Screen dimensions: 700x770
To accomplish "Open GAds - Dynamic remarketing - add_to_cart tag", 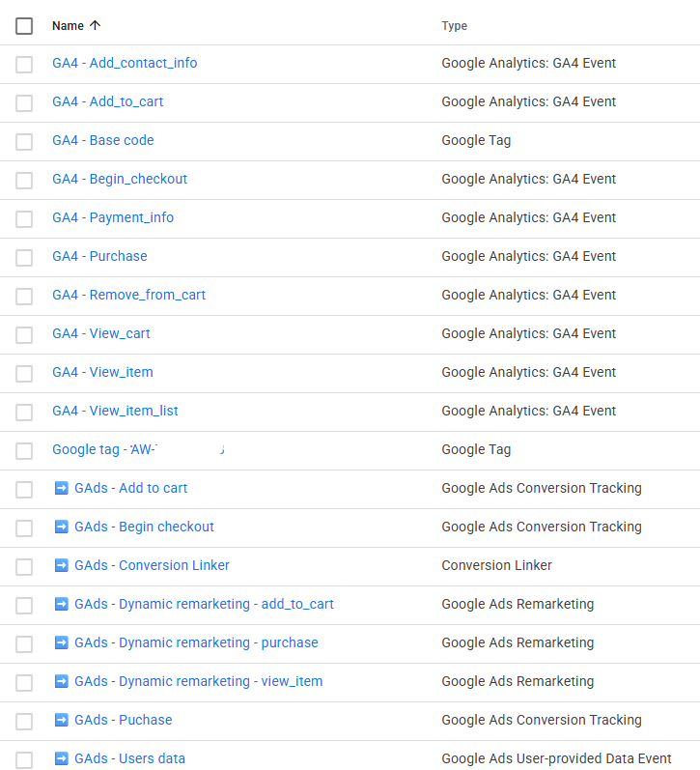I will pyautogui.click(x=204, y=604).
